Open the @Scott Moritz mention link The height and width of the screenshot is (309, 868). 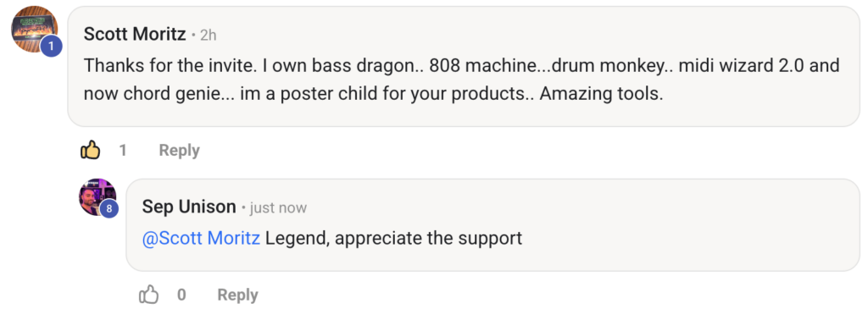click(x=201, y=238)
